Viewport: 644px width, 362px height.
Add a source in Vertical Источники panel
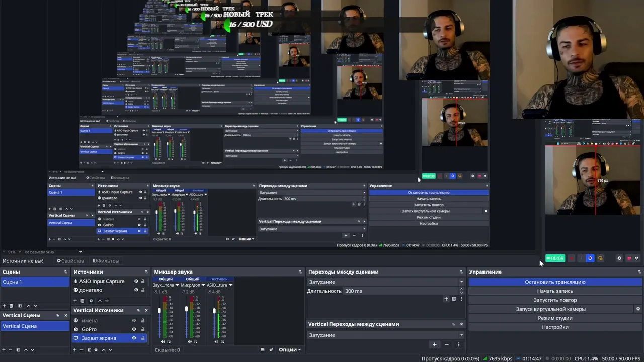[x=75, y=350]
